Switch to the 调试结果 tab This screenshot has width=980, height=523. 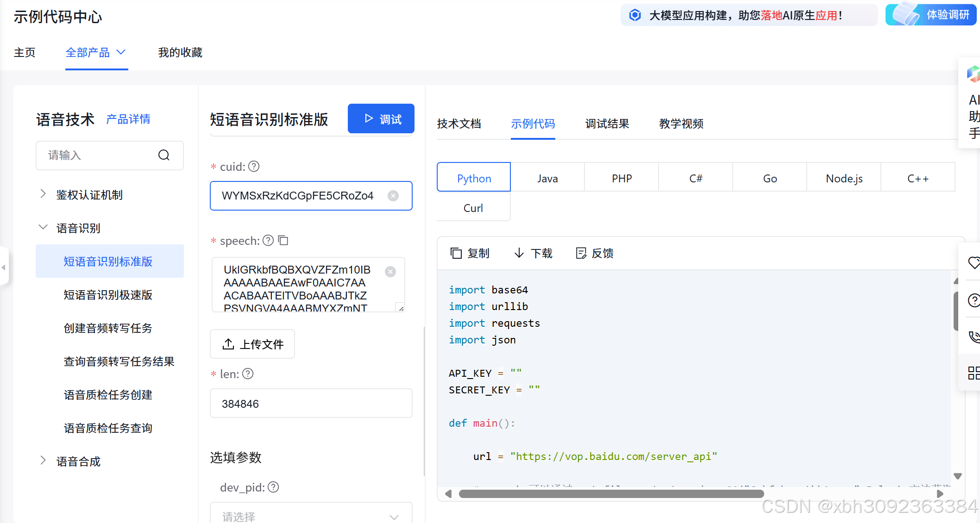tap(607, 124)
